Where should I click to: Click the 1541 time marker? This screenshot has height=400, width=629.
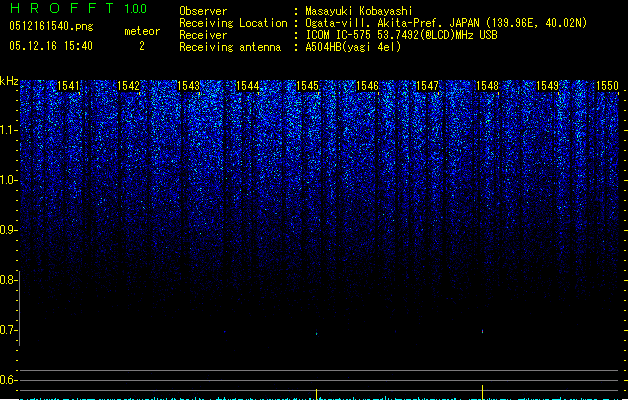68,87
